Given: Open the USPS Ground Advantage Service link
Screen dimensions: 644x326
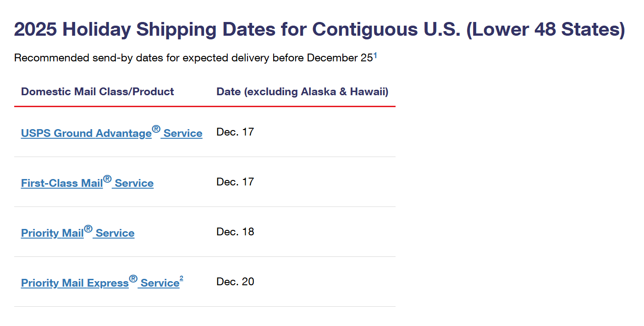Looking at the screenshot, I should click(86, 133).
